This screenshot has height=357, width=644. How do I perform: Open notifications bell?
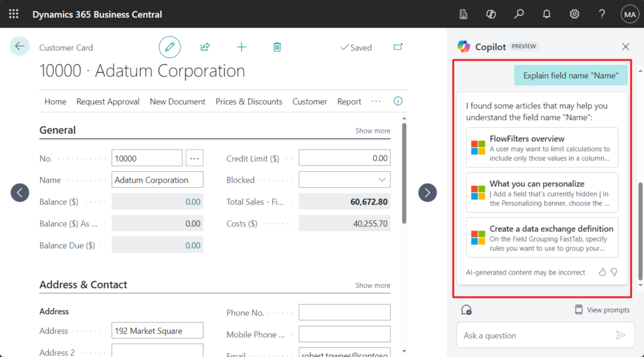547,14
